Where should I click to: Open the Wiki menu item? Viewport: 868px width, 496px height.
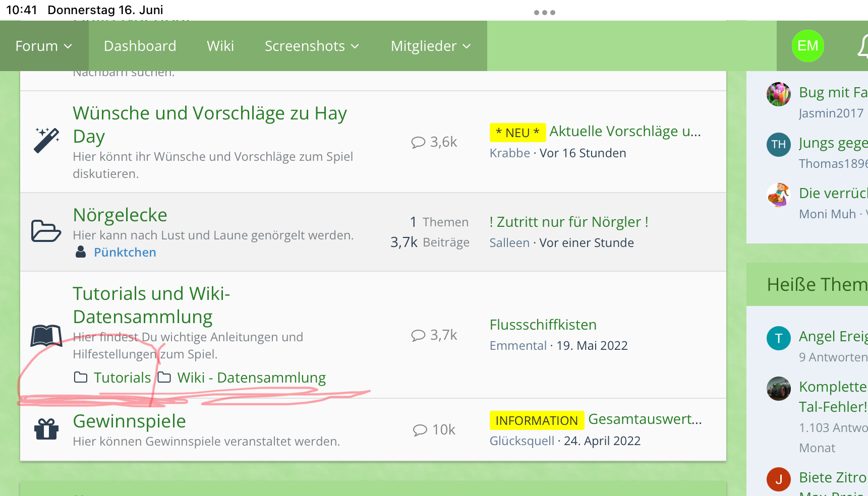(x=220, y=46)
